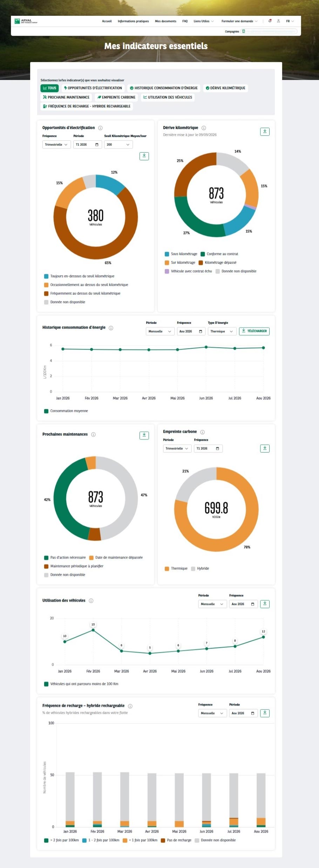Open info tooltip for Empreinte carbone
The image size is (319, 868).
tap(202, 432)
